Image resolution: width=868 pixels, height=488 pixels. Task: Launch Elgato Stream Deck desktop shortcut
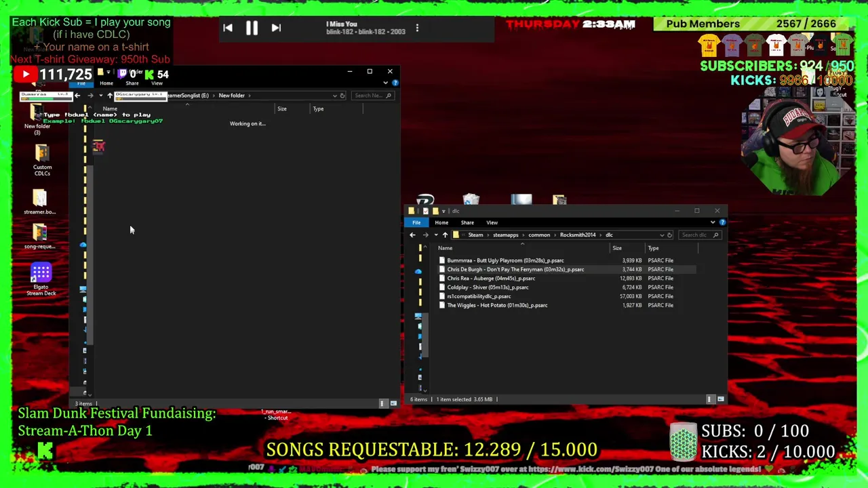click(x=41, y=279)
